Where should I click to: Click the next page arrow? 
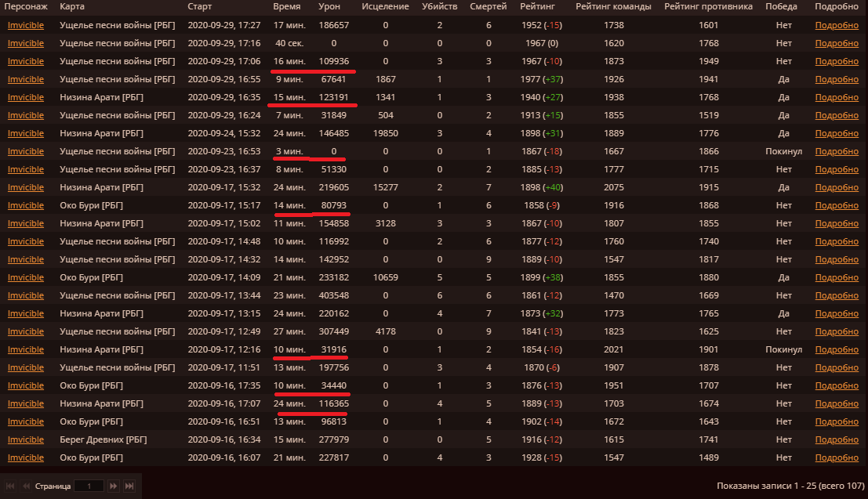point(114,486)
